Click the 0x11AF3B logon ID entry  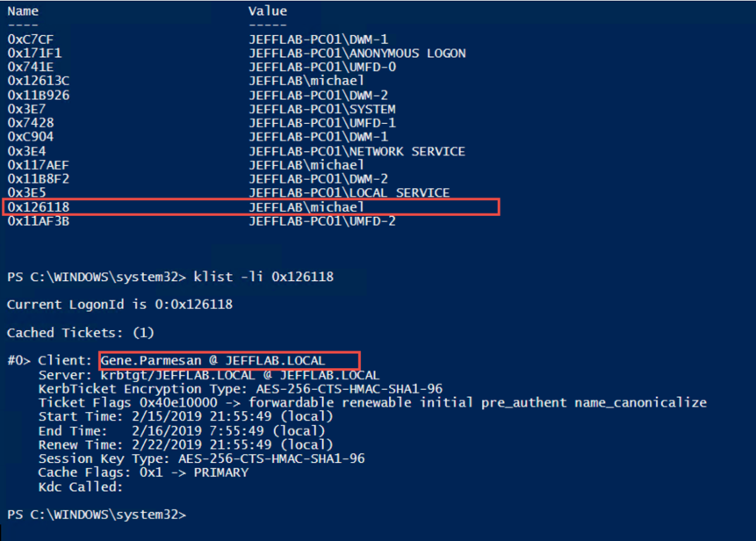pyautogui.click(x=38, y=221)
